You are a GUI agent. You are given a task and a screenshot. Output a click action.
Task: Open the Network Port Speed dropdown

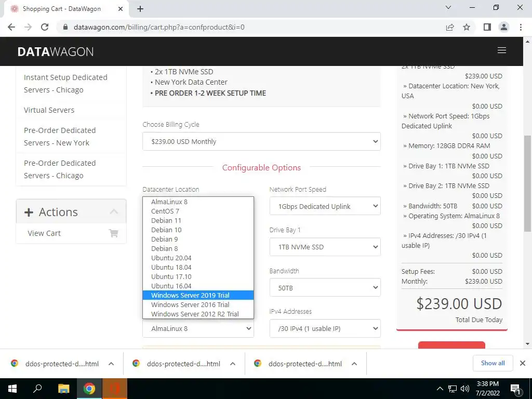tap(325, 206)
